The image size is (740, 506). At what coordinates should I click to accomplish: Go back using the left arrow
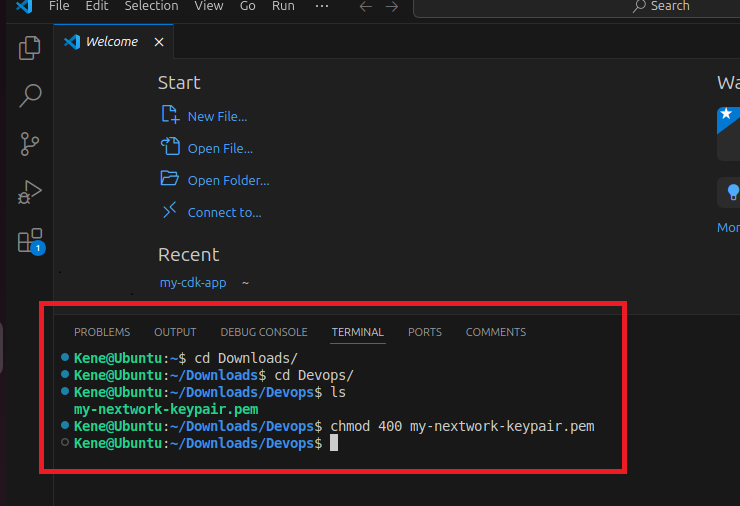click(x=366, y=7)
